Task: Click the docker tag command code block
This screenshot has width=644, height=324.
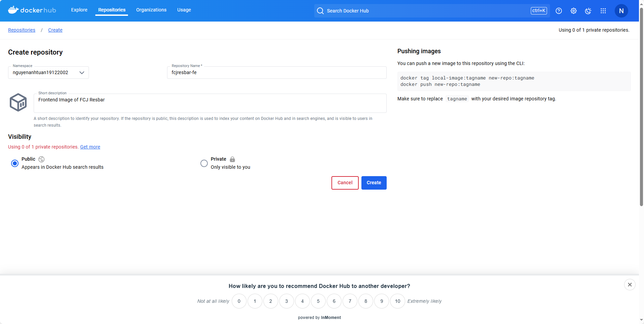Action: pos(514,81)
